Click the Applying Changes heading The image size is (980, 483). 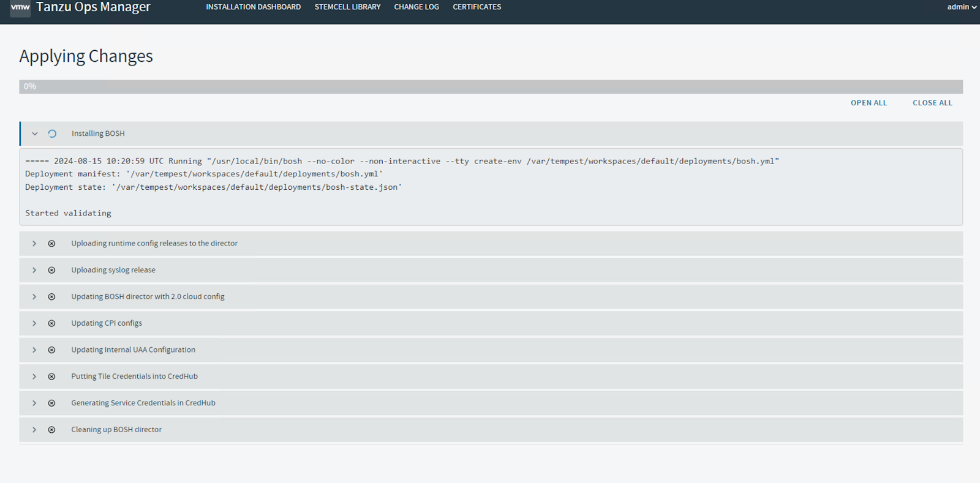pyautogui.click(x=86, y=56)
